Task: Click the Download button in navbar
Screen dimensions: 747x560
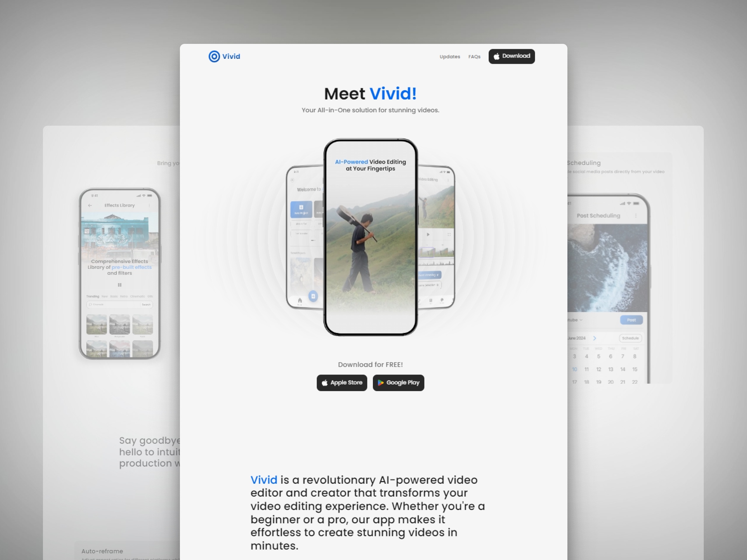Action: tap(512, 56)
